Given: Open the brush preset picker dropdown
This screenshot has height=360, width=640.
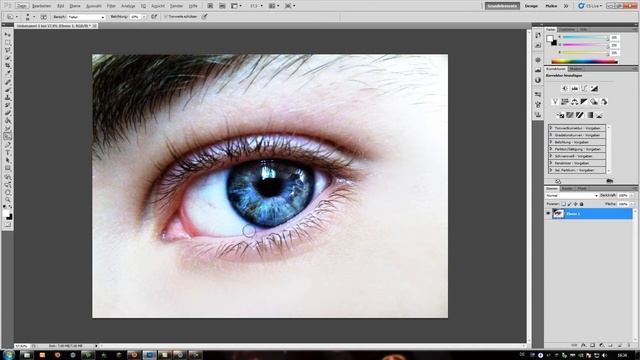Looking at the screenshot, I should pos(34,17).
